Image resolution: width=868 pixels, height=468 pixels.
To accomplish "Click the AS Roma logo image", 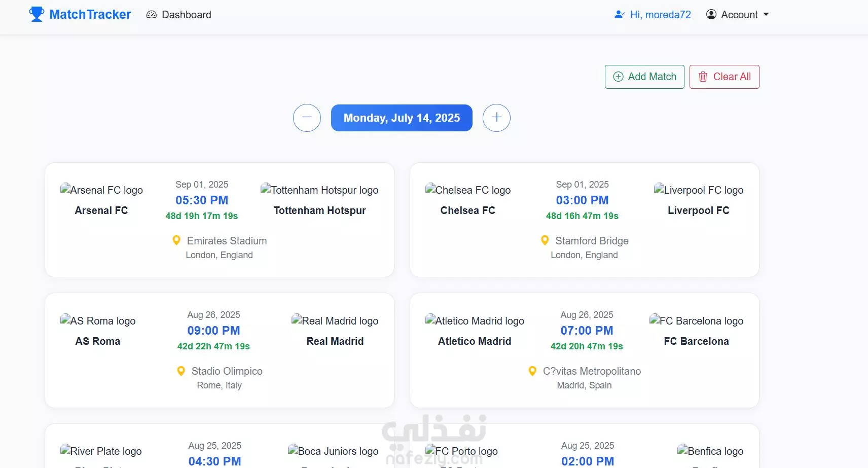I will coord(98,321).
